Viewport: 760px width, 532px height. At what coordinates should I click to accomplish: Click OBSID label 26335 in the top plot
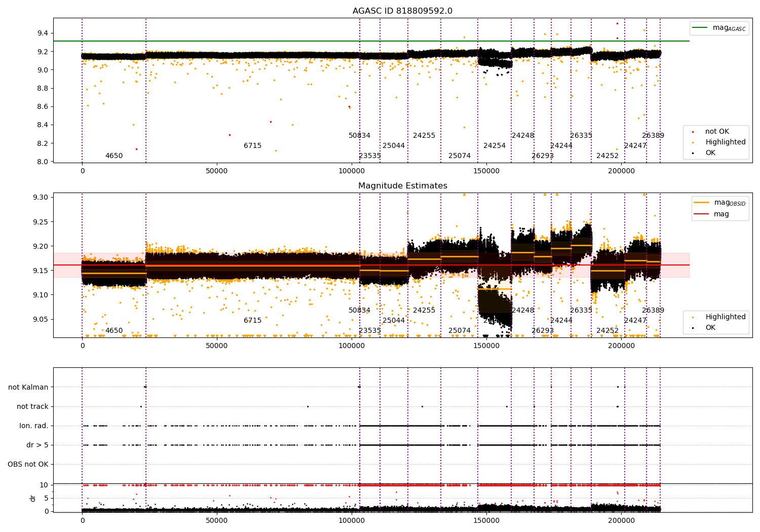pos(581,136)
